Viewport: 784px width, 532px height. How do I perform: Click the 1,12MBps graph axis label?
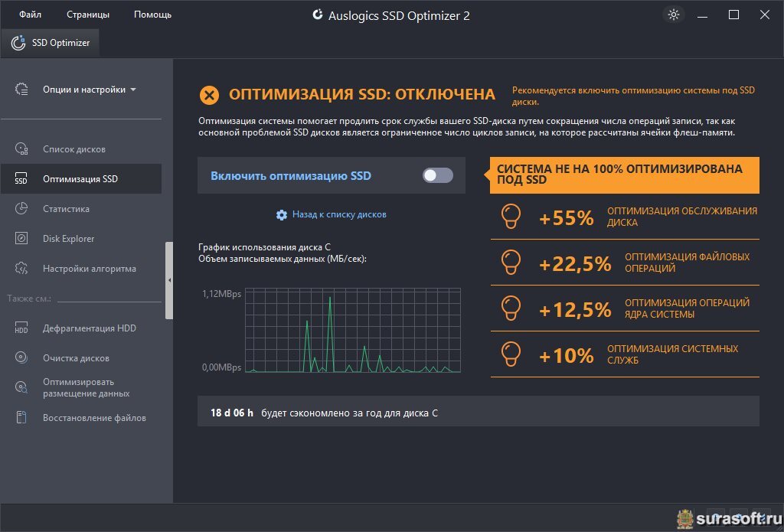coord(221,293)
